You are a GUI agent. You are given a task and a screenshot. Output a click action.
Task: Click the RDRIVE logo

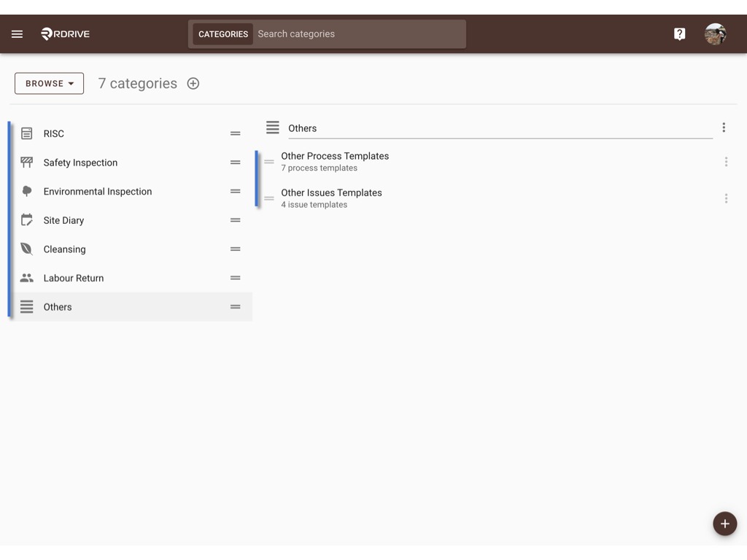[x=65, y=34]
